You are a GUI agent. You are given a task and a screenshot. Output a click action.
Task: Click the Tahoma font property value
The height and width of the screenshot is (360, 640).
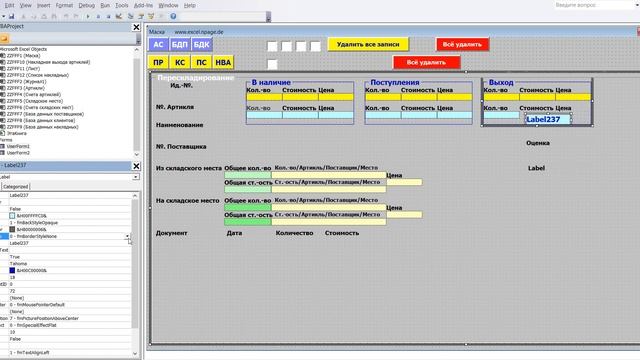pyautogui.click(x=18, y=264)
